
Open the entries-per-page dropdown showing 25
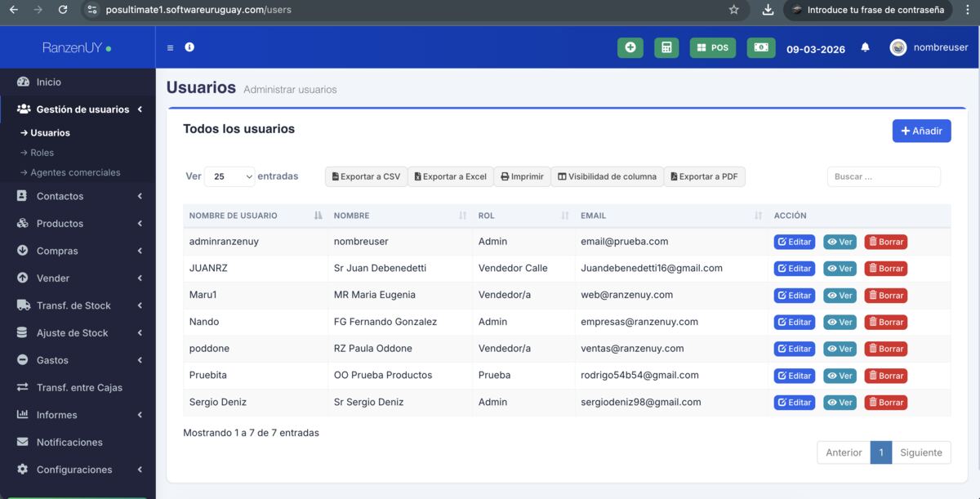[x=229, y=176]
